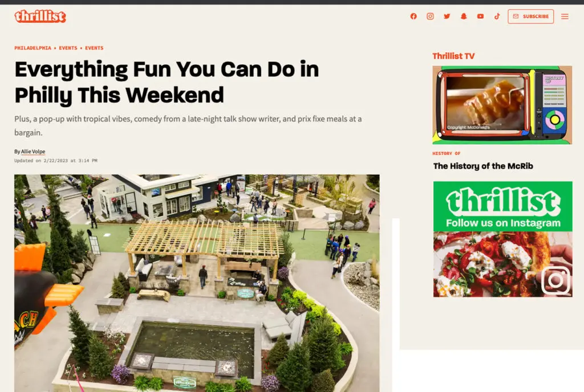Image resolution: width=584 pixels, height=392 pixels.
Task: Open Thrillist's YouTube channel icon
Action: pyautogui.click(x=480, y=17)
